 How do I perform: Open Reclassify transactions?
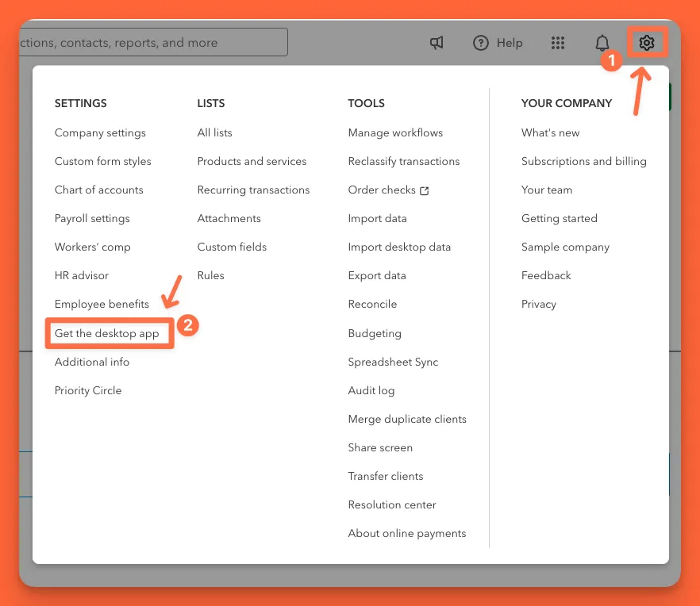[403, 162]
